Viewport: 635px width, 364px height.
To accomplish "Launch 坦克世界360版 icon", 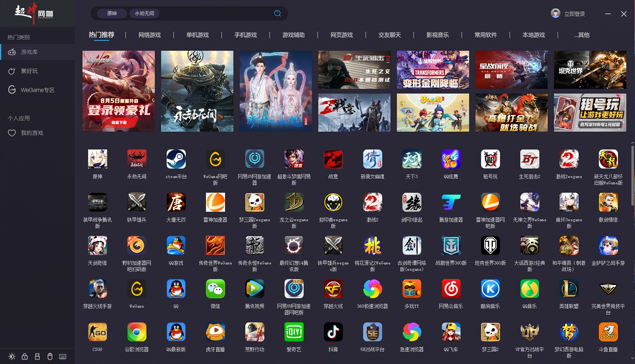I will click(x=491, y=245).
